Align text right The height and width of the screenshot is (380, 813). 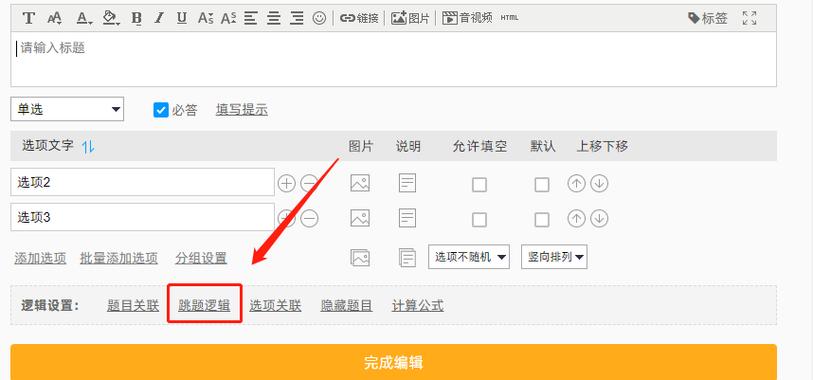[297, 18]
